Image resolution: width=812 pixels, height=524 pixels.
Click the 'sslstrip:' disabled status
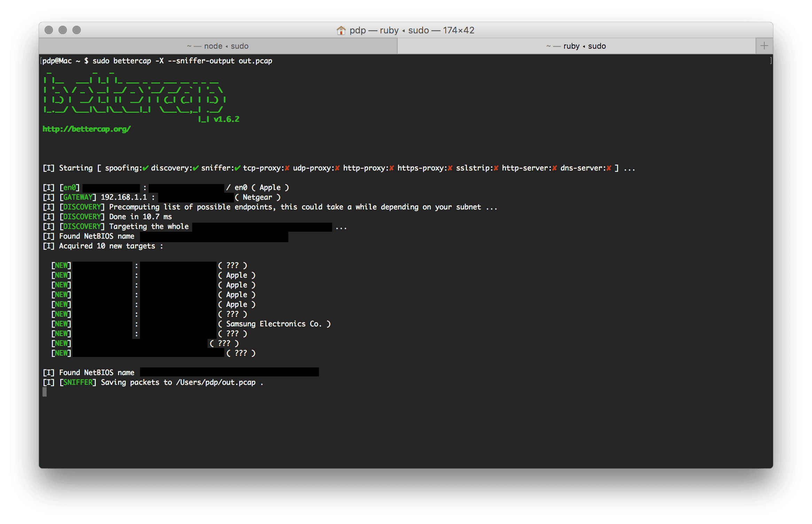coord(477,168)
